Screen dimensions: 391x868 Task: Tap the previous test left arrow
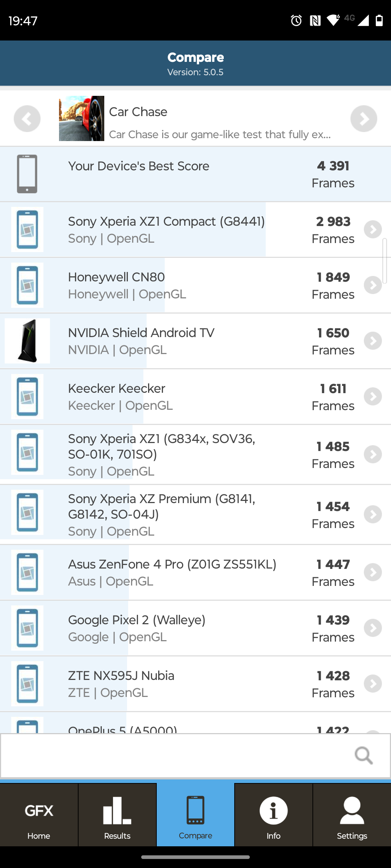27,119
